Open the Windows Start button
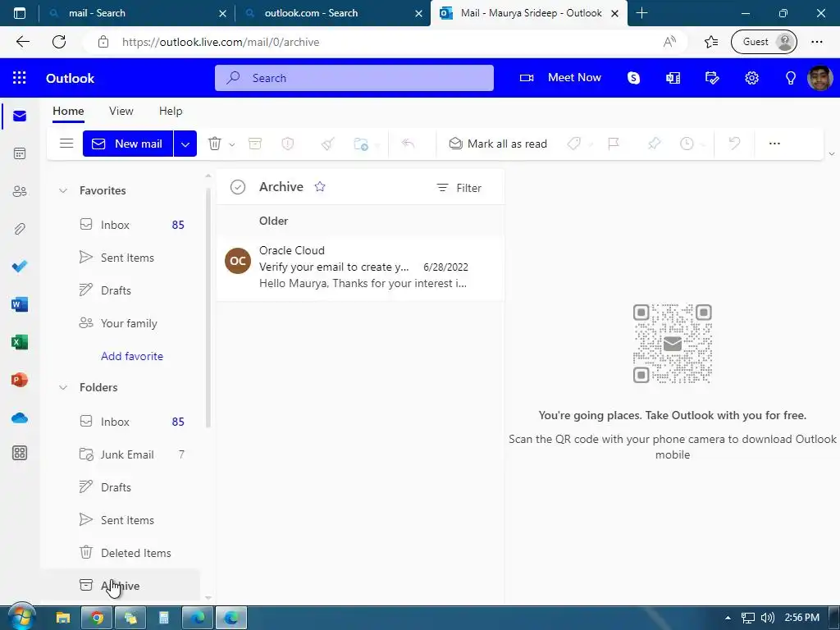This screenshot has width=840, height=630. (x=21, y=617)
